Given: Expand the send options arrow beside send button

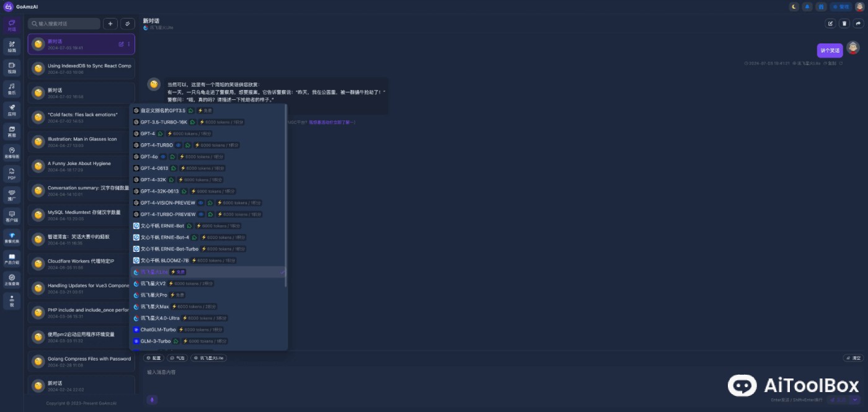Looking at the screenshot, I should [855, 400].
